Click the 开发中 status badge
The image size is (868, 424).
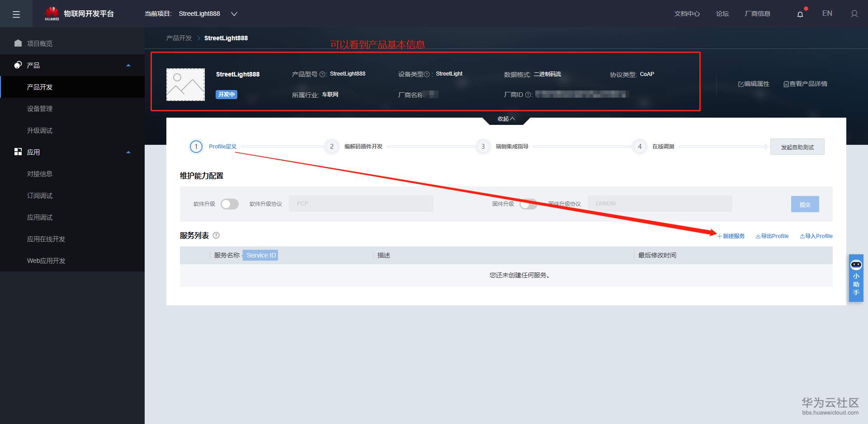(x=226, y=95)
